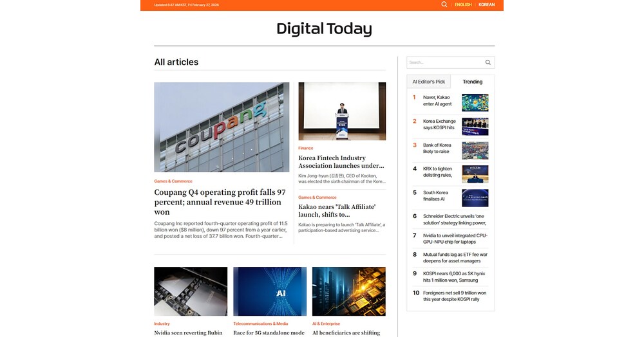The width and height of the screenshot is (644, 337).
Task: Click the Updated 8:47 AM KST timestamp
Action: point(187,5)
